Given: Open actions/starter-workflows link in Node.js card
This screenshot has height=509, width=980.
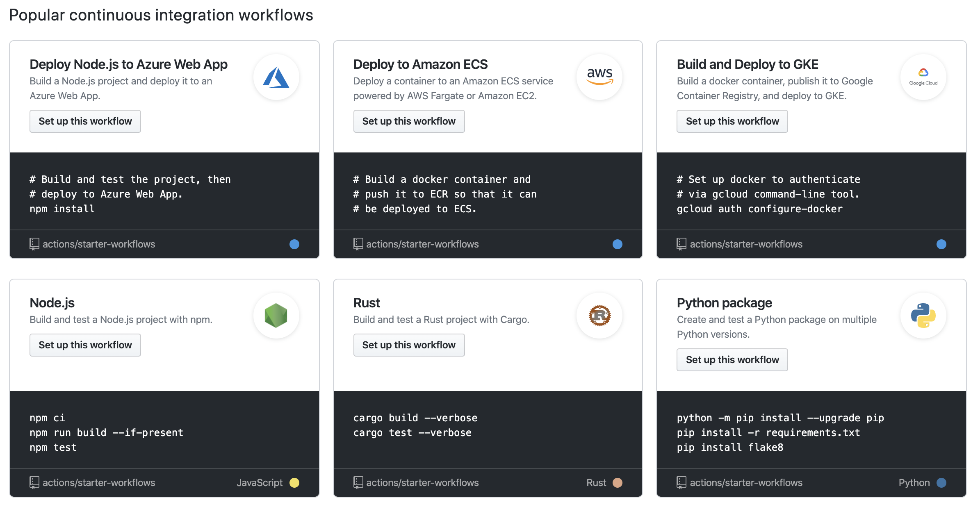Looking at the screenshot, I should [x=99, y=483].
